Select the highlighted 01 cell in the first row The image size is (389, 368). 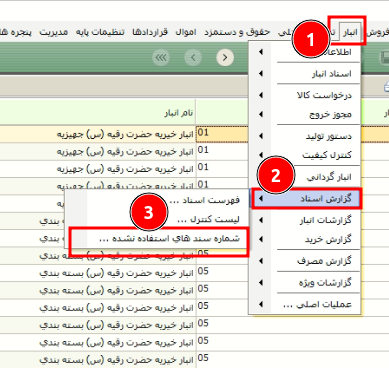222,134
